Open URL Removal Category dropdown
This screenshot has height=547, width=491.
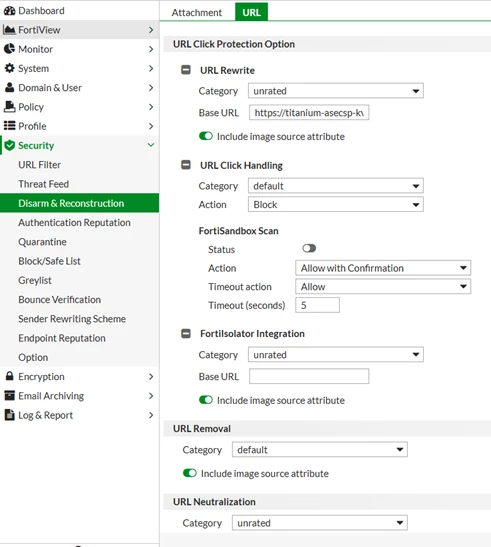320,450
